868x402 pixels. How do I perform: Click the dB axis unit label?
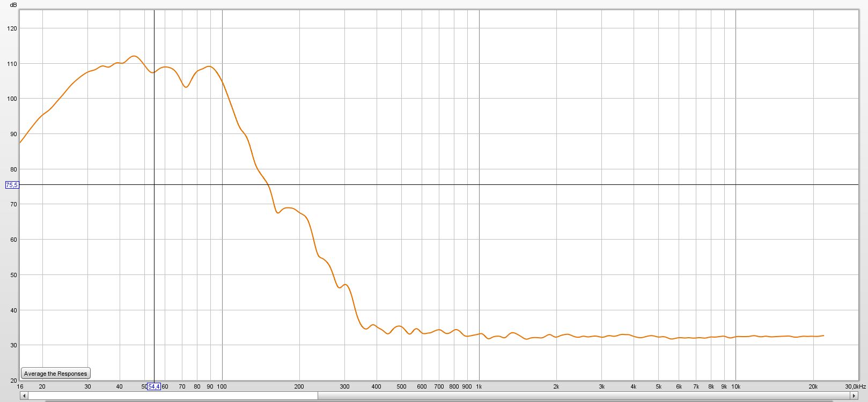point(13,5)
